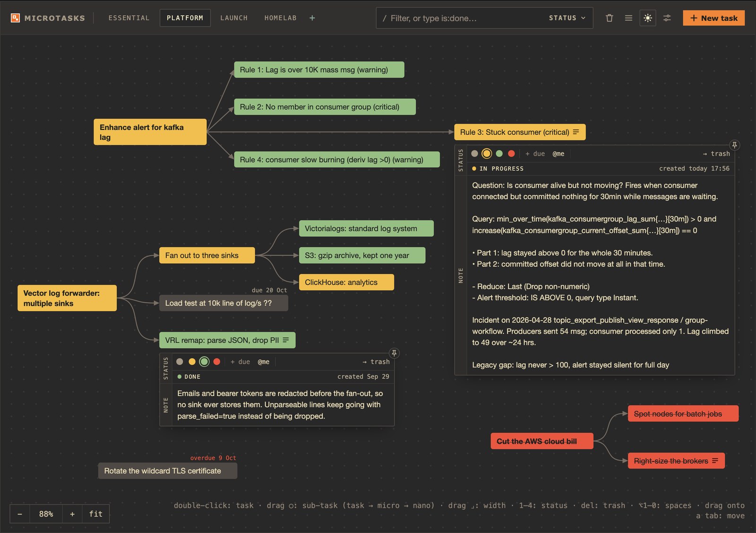Pin the Rule 3 detail panel

coord(734,145)
